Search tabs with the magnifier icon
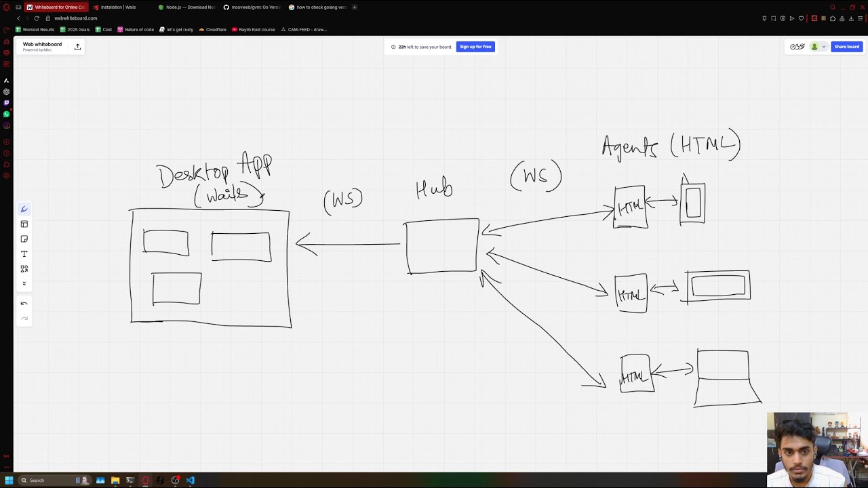This screenshot has height=488, width=868. tap(833, 7)
